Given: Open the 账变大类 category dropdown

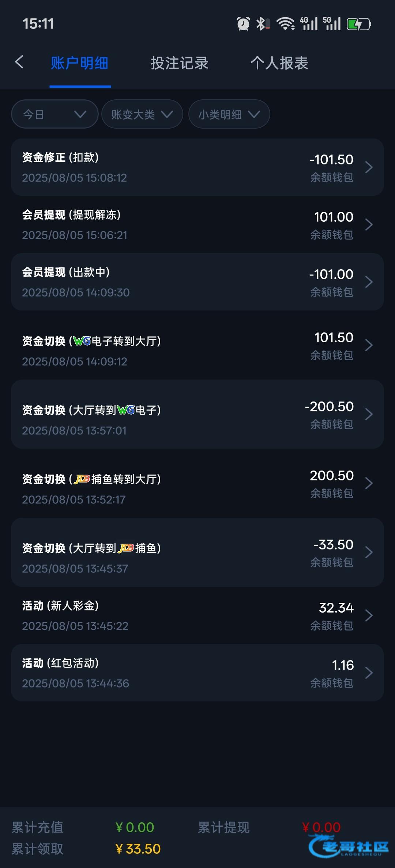Looking at the screenshot, I should (x=142, y=114).
